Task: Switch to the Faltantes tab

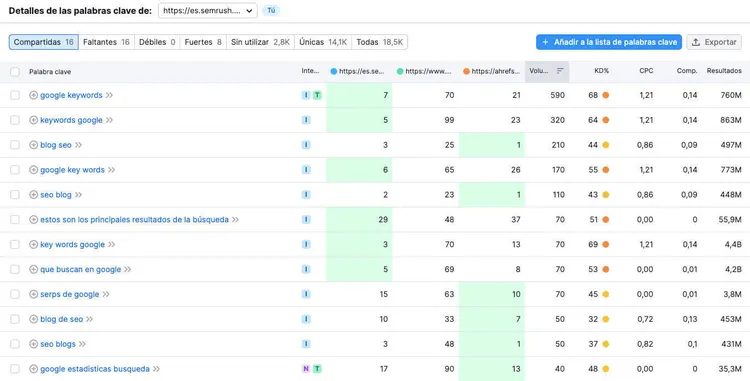Action: 106,42
